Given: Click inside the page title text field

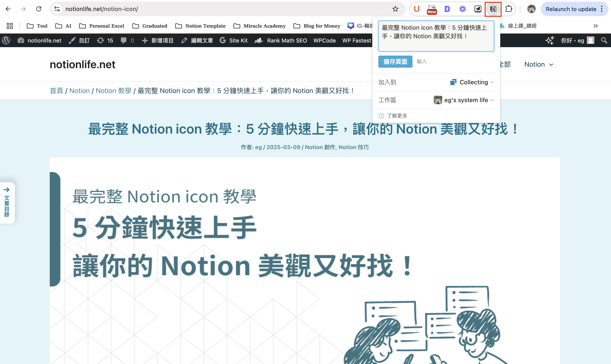Looking at the screenshot, I should pyautogui.click(x=436, y=36).
